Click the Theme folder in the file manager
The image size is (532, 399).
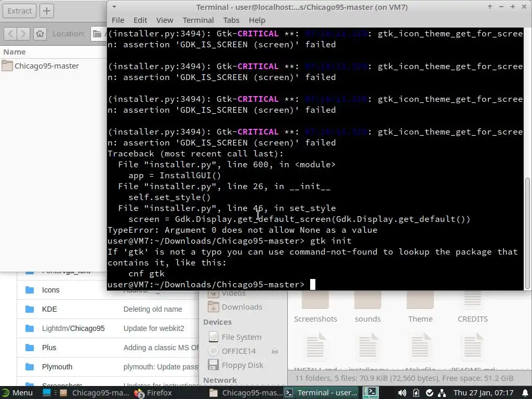pos(420,307)
